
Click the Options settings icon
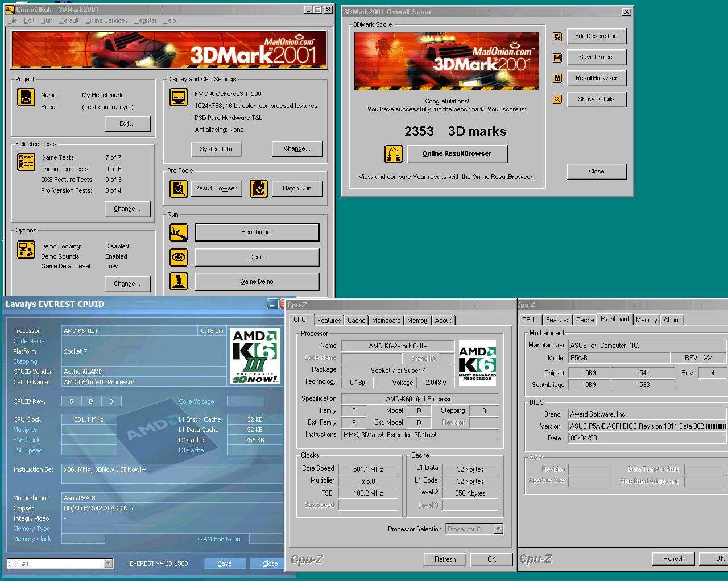[x=26, y=249]
